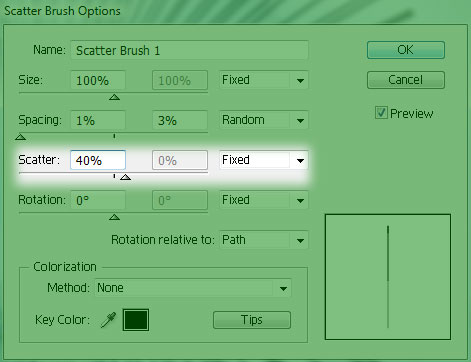Select the Key Color eyedropper tool

click(x=108, y=320)
